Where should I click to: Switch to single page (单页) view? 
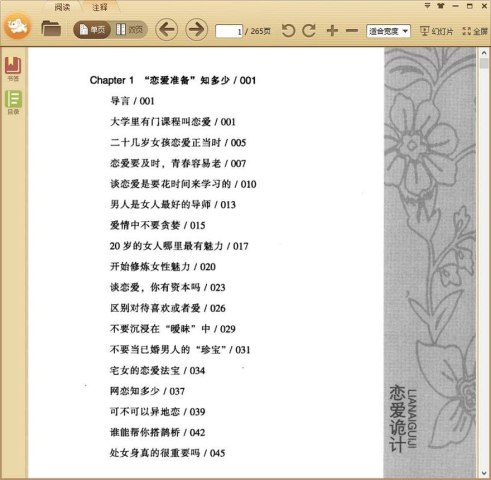(92, 30)
